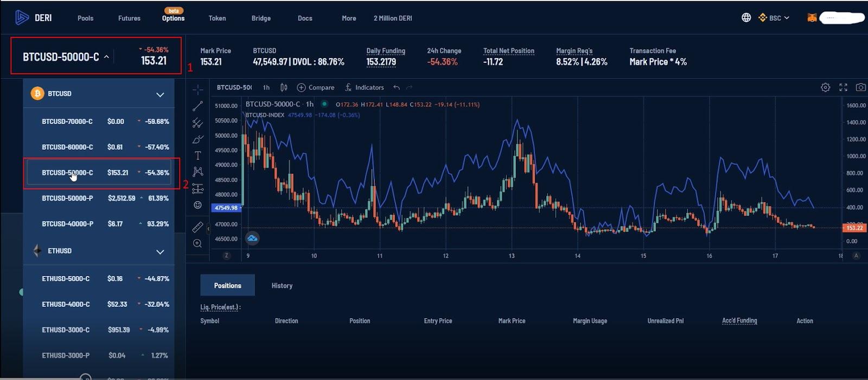Image resolution: width=868 pixels, height=380 pixels.
Task: Go to the Futures page
Action: coord(129,18)
